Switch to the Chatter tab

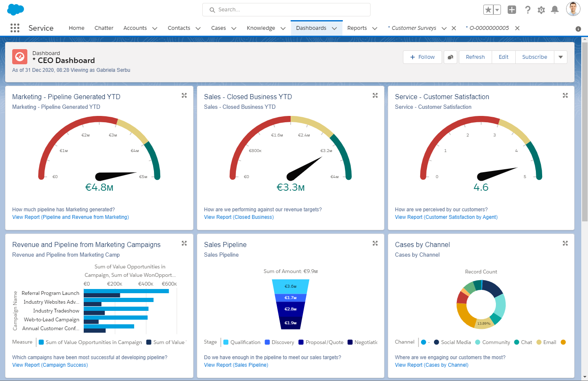(103, 28)
